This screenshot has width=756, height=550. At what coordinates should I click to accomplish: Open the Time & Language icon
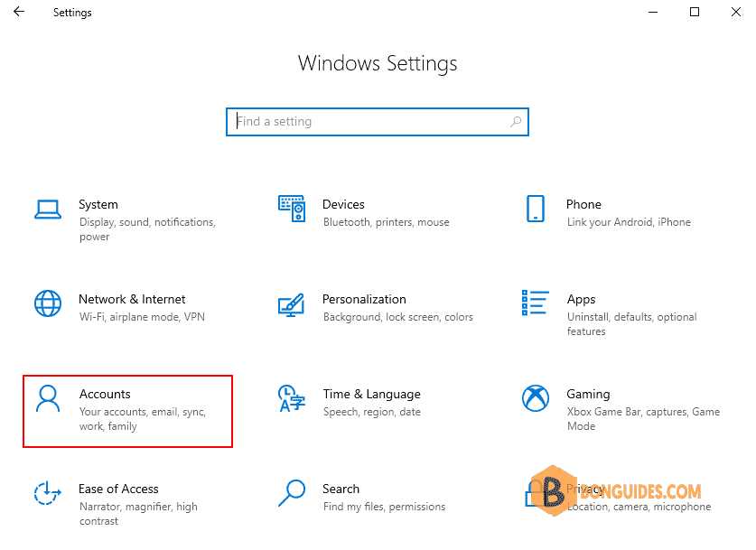[292, 398]
